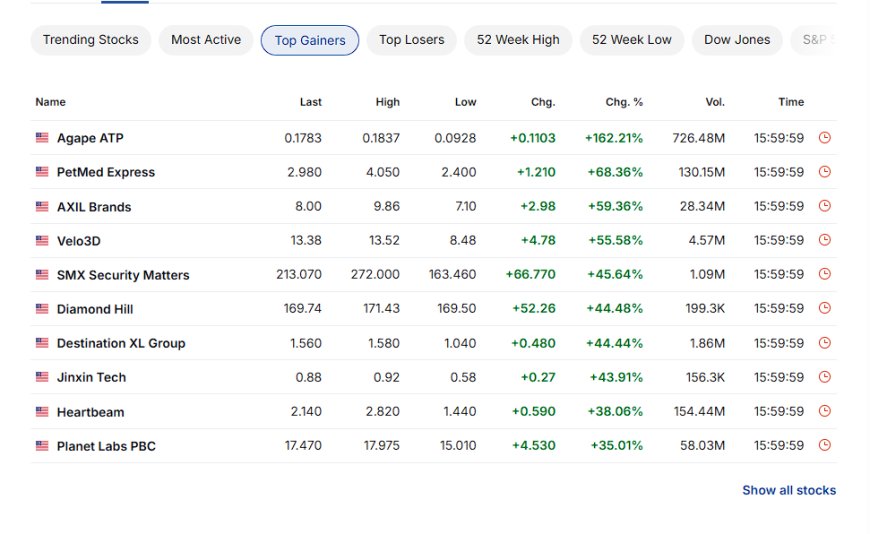Open the 52 Week High tab
870x534 pixels.
[x=518, y=40]
